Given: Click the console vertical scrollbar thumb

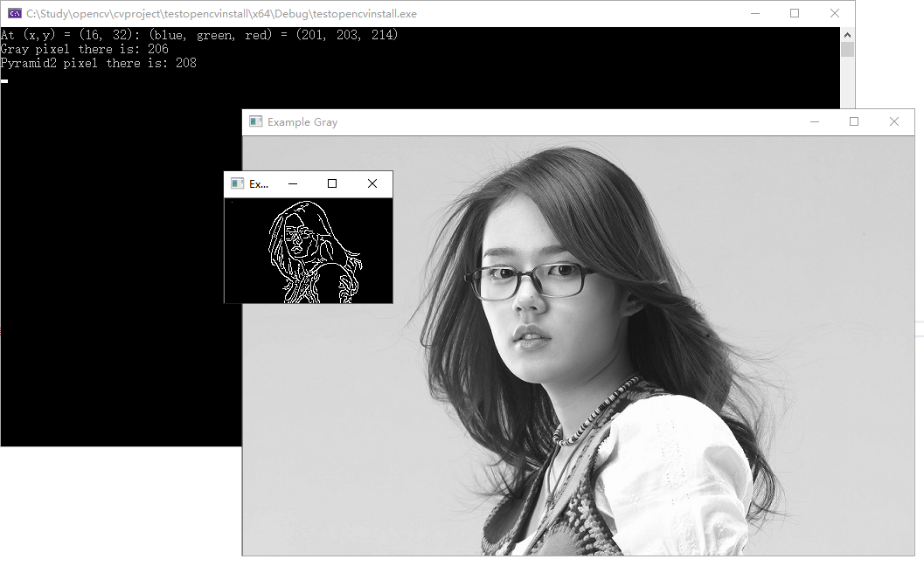Looking at the screenshot, I should [x=847, y=50].
